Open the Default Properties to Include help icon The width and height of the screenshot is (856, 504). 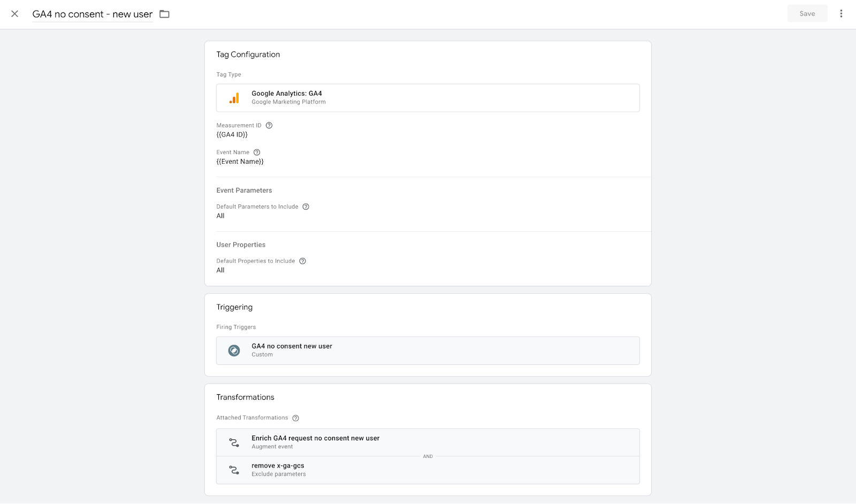303,261
